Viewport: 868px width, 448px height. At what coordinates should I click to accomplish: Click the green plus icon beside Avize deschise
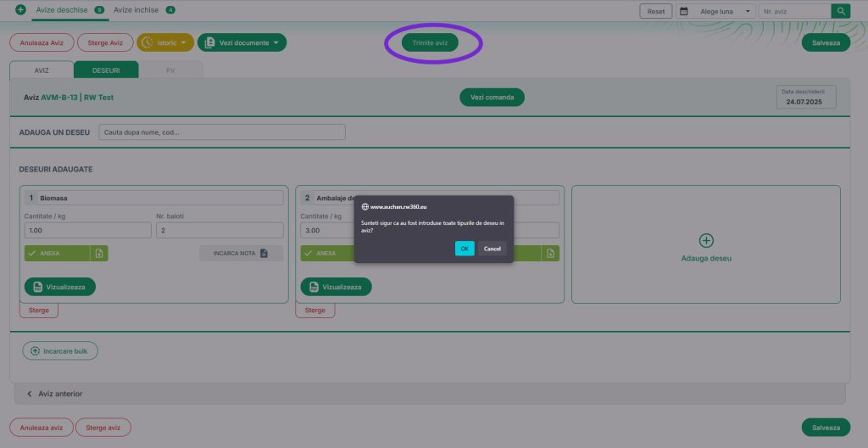pos(21,10)
